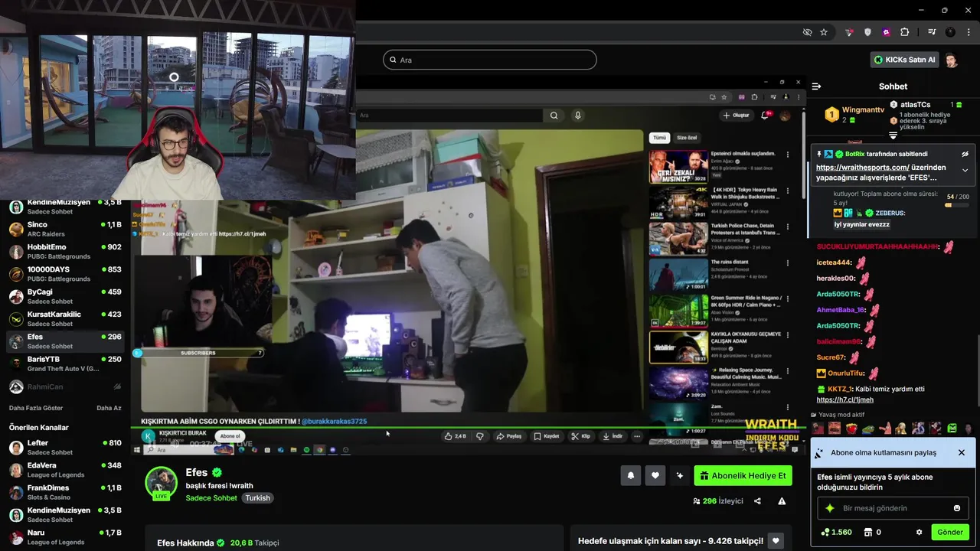Click the sparkle button beside the heart

[679, 475]
